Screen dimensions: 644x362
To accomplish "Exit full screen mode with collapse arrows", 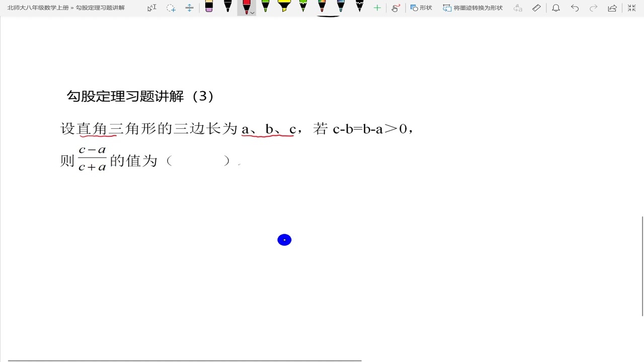I will (631, 8).
